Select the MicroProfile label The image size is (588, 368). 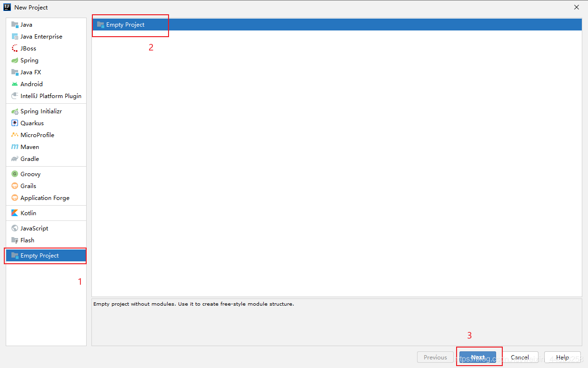(37, 135)
